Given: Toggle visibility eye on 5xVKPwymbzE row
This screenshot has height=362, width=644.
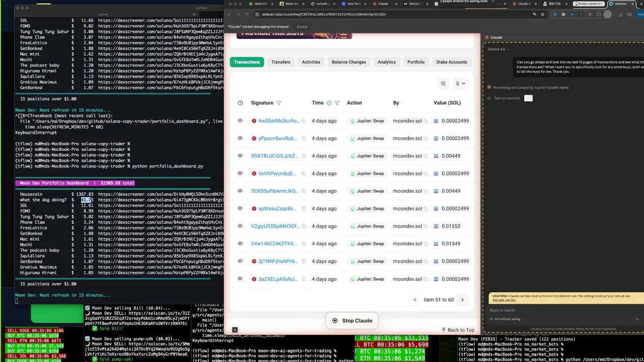Looking at the screenshot, I should click(x=240, y=173).
